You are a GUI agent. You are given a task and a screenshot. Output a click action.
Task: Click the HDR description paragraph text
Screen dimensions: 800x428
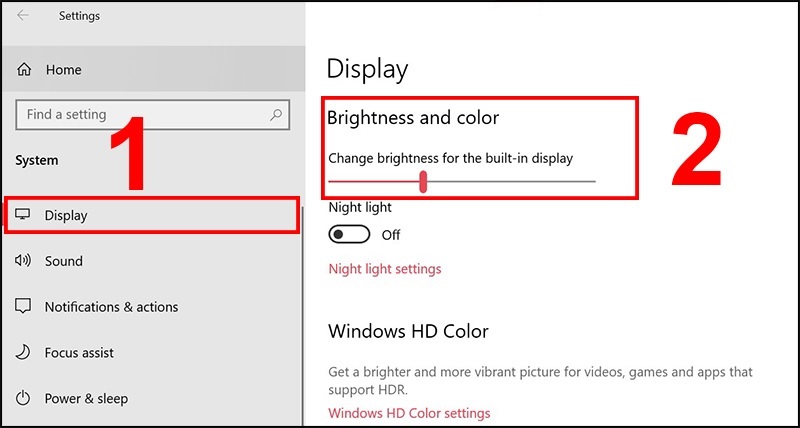pos(540,381)
